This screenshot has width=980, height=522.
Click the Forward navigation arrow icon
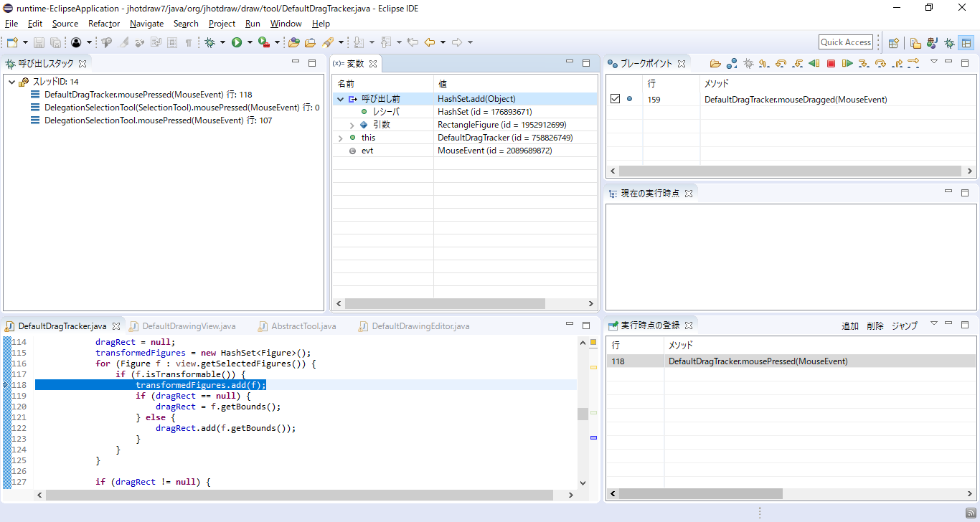click(457, 42)
